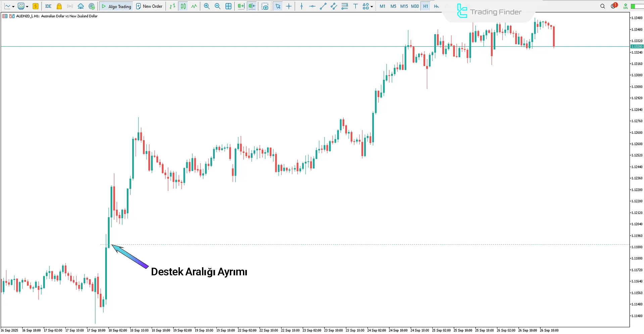Expand the chart type dropdown arrow
The height and width of the screenshot is (334, 644).
pyautogui.click(x=13, y=6)
